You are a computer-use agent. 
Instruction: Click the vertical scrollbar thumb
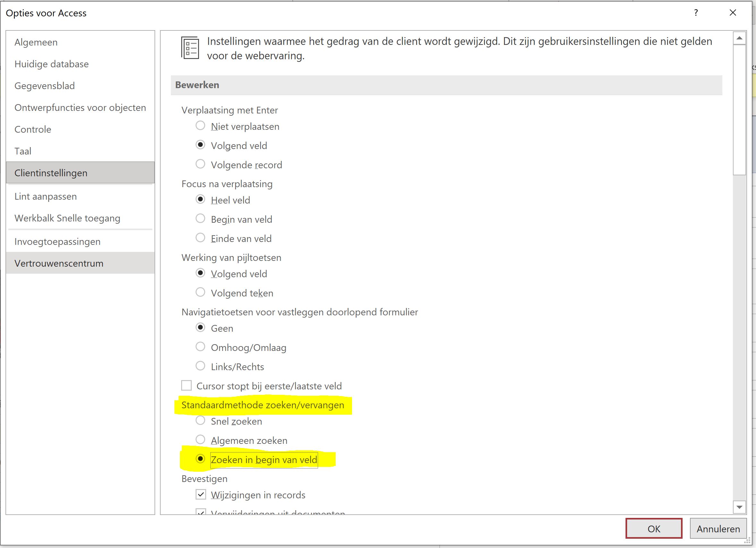(739, 110)
